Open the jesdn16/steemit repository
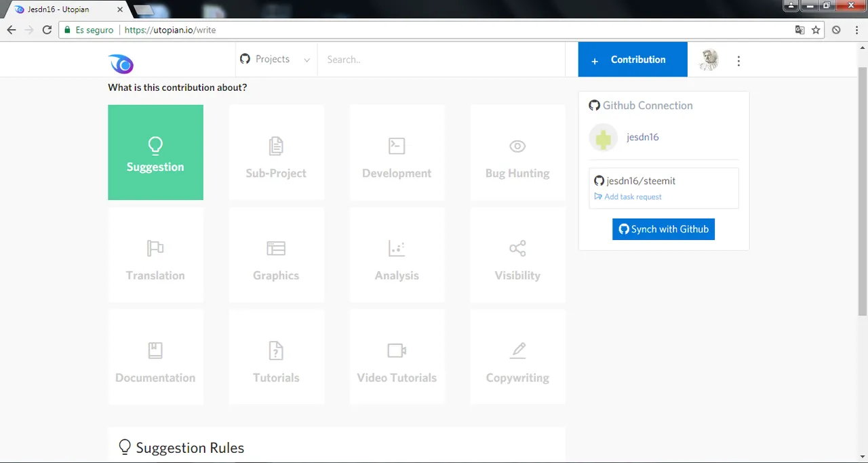Image resolution: width=868 pixels, height=463 pixels. pos(641,181)
